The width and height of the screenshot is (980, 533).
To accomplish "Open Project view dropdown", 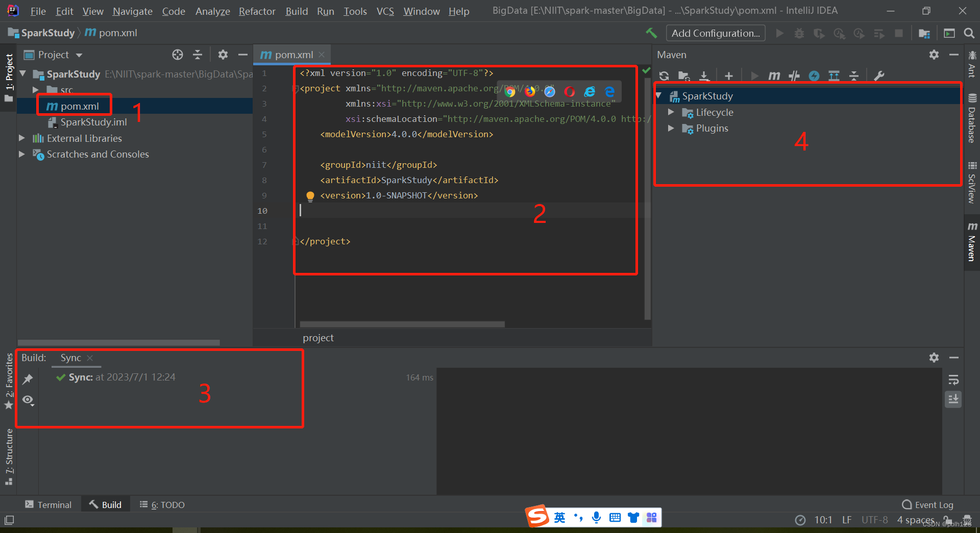I will pyautogui.click(x=79, y=55).
